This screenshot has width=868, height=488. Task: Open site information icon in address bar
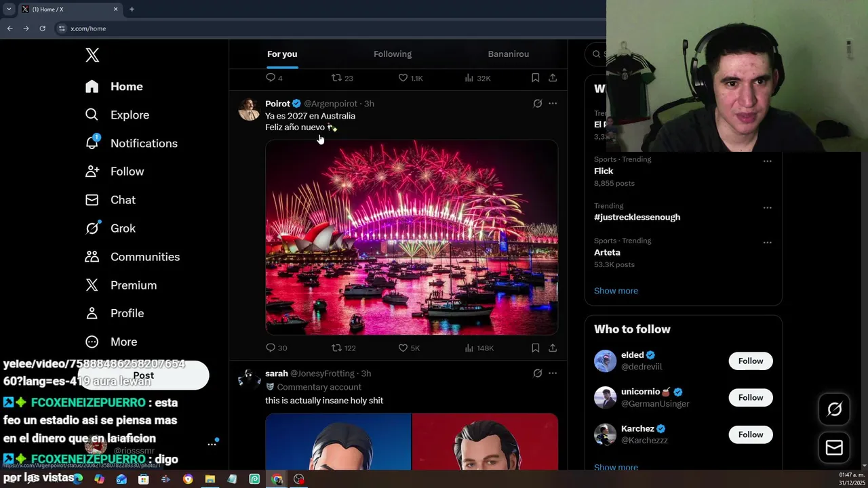click(62, 28)
